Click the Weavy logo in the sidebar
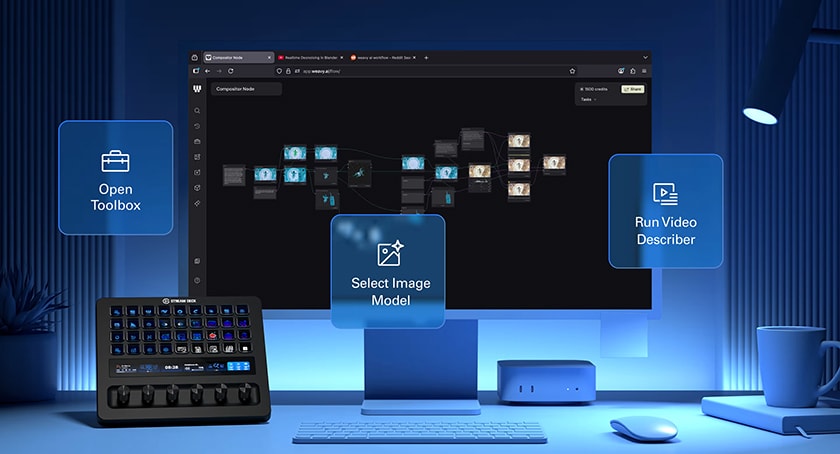 pos(197,89)
